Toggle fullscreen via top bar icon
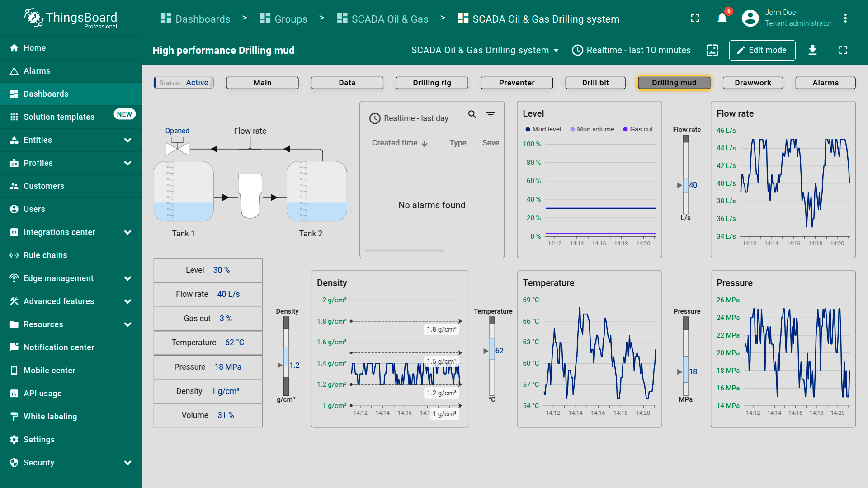The width and height of the screenshot is (868, 488). click(x=695, y=19)
